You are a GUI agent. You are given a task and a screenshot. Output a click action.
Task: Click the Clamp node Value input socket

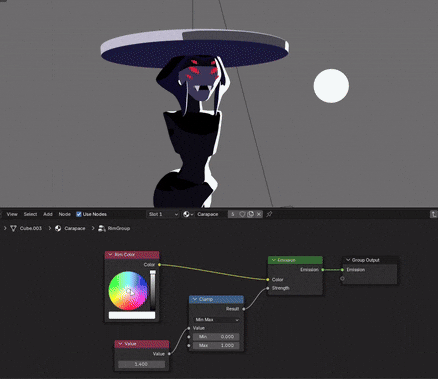point(189,328)
